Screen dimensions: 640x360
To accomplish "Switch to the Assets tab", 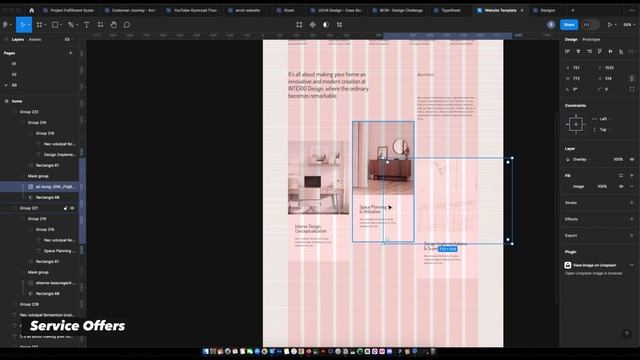I will tap(35, 40).
